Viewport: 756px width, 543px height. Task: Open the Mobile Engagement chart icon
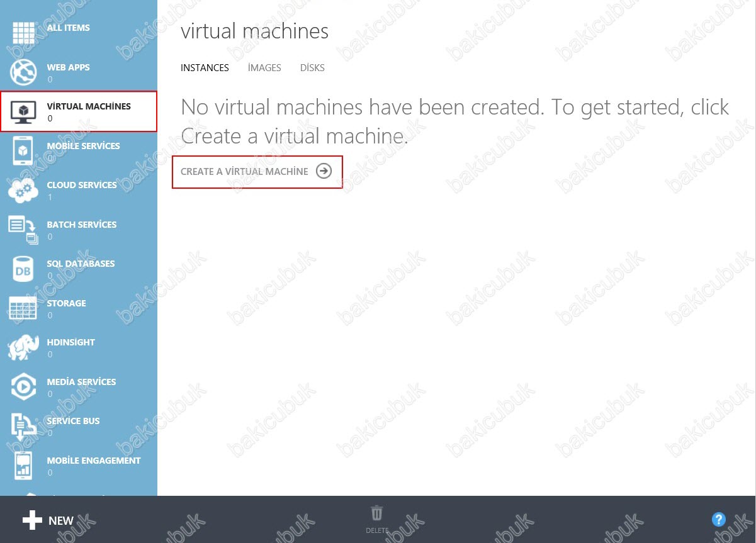[x=23, y=466]
